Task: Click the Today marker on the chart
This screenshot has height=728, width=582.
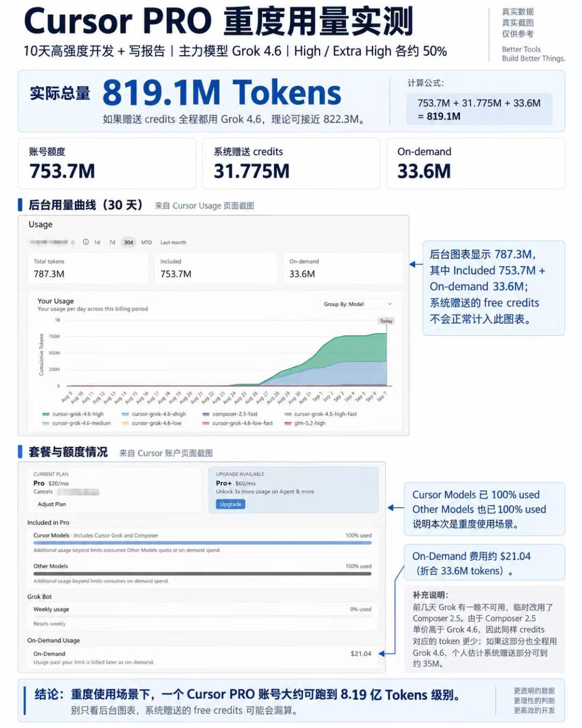Action: click(386, 321)
